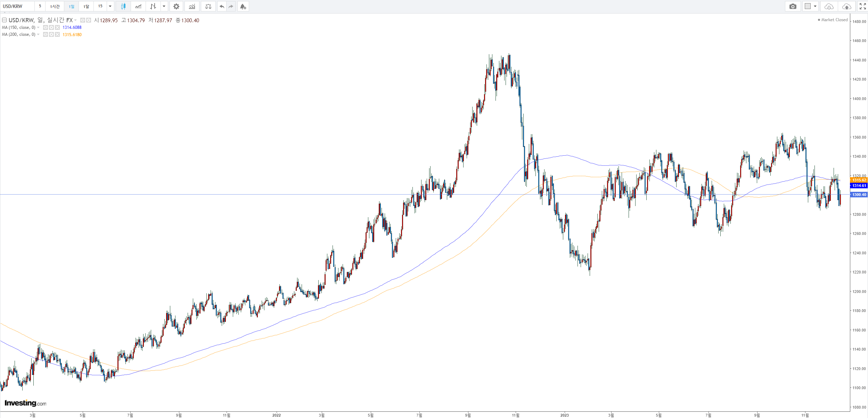
Task: Select the candlestick chart type icon
Action: click(x=123, y=6)
